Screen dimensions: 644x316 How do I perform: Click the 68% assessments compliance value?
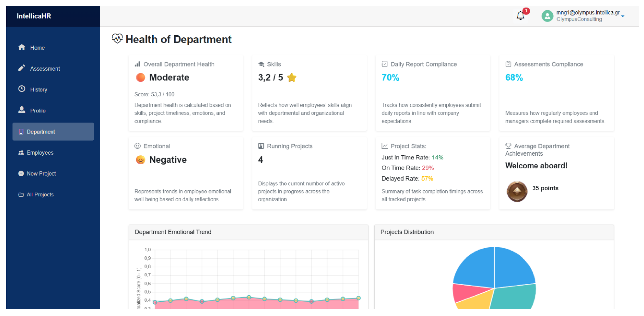pos(514,77)
